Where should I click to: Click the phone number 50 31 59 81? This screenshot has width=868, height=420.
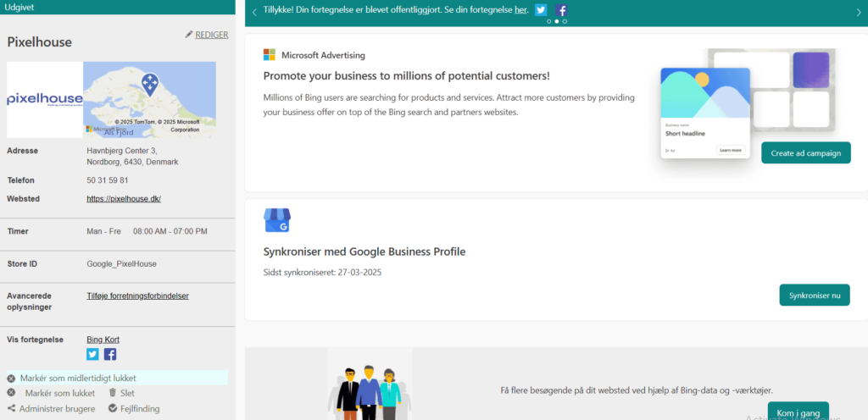coord(108,180)
